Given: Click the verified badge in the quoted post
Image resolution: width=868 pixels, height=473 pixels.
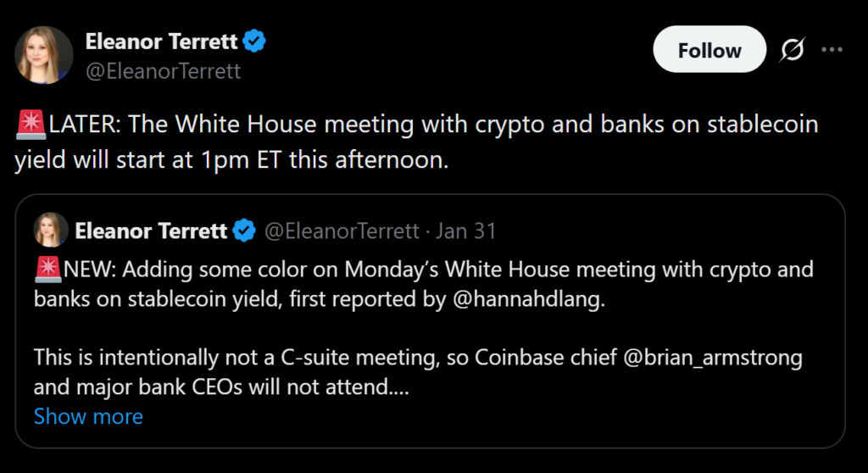Looking at the screenshot, I should point(244,231).
